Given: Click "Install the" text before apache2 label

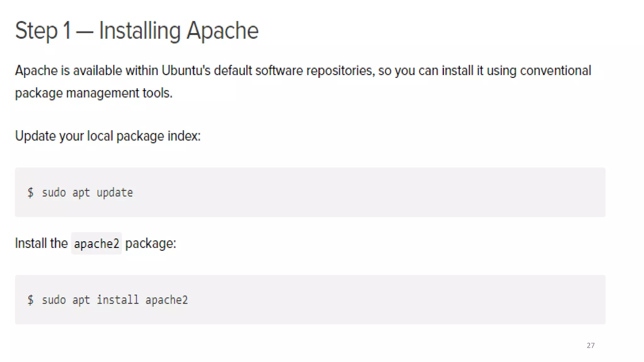Looking at the screenshot, I should coord(42,244).
